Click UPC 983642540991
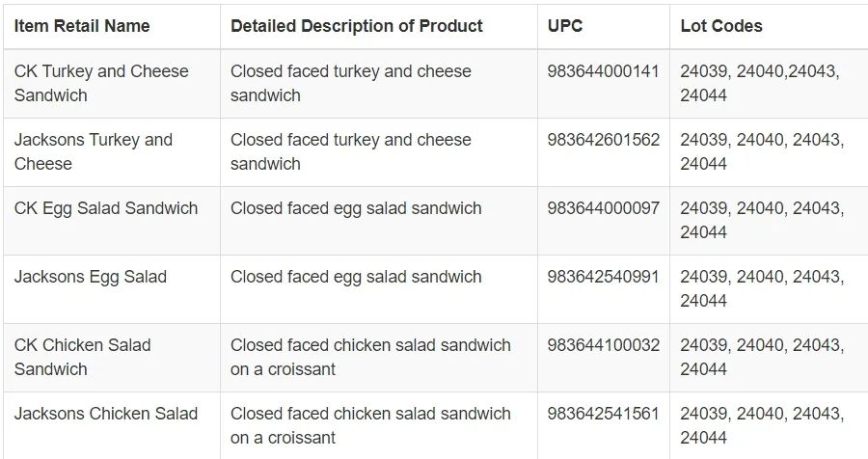This screenshot has width=868, height=459. click(604, 277)
